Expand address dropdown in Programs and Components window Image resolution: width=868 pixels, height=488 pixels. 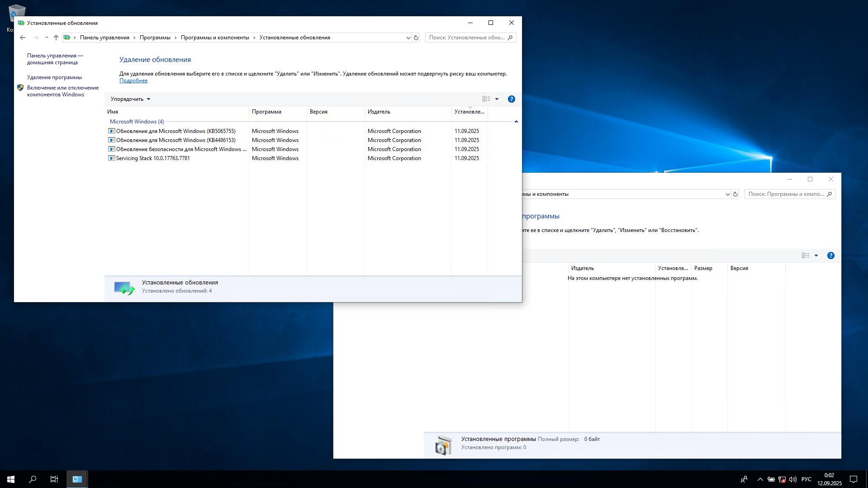click(x=727, y=194)
